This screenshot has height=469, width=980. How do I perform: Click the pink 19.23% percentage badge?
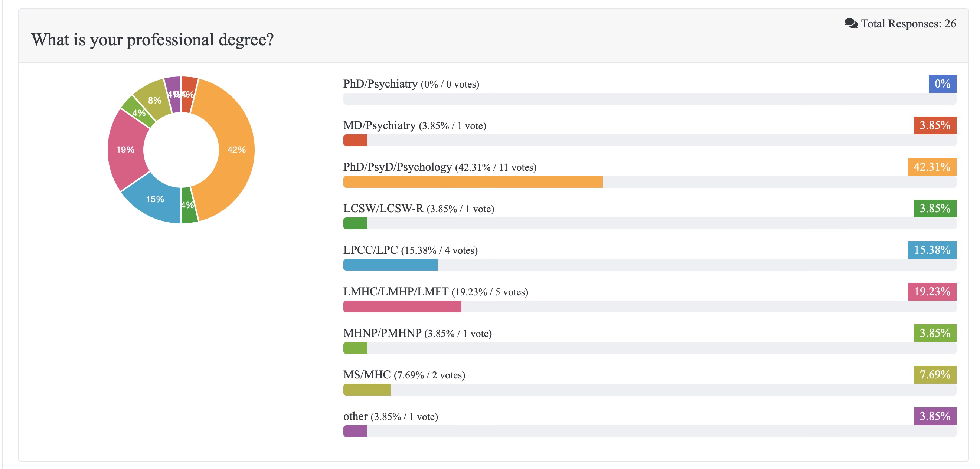point(932,291)
